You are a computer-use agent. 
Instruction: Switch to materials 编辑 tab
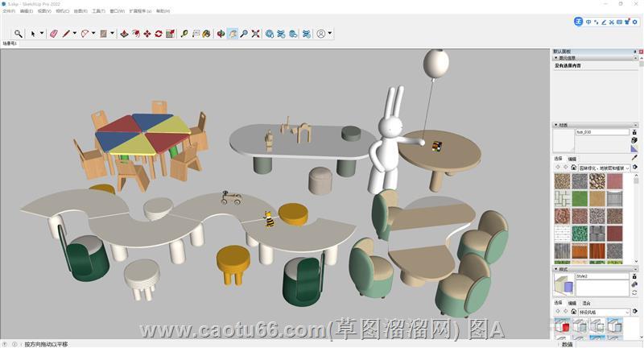[572, 159]
